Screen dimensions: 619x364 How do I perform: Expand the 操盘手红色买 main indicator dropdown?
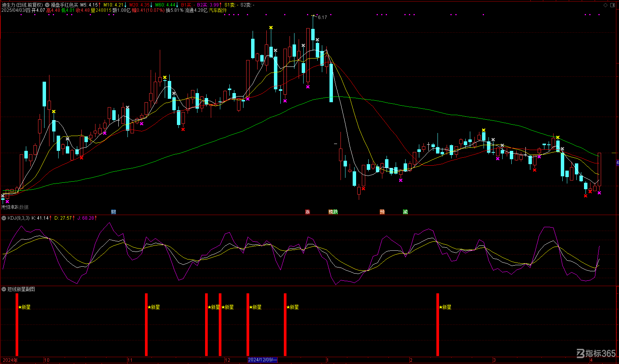47,5
